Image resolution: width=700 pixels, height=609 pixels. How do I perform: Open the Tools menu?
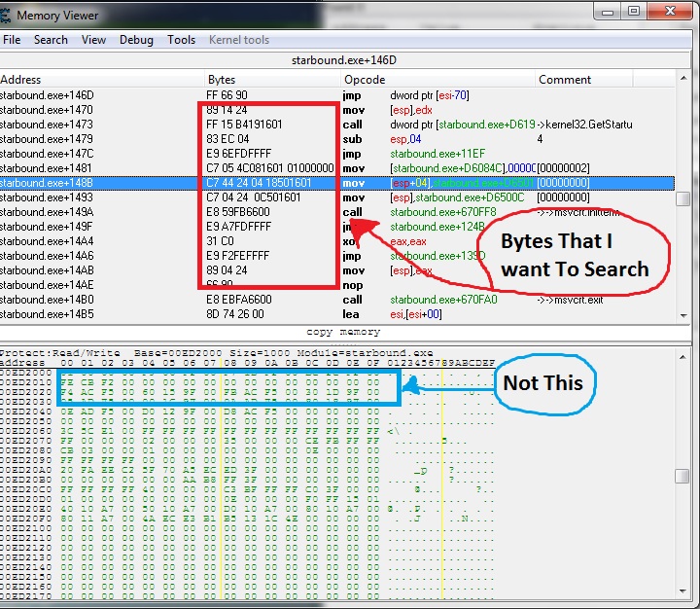coord(181,40)
